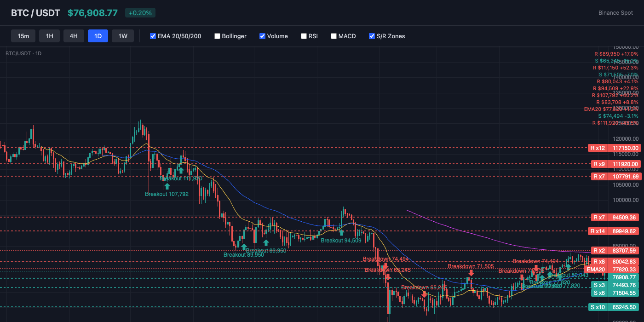Viewport: 644px width, 322px height.
Task: Click the 117150.00 price label
Action: [x=625, y=148]
